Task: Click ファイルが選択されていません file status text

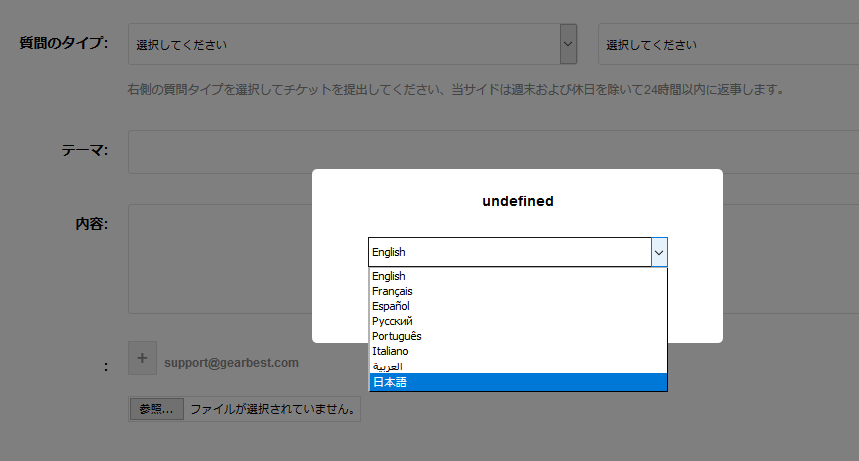Action: pos(272,409)
